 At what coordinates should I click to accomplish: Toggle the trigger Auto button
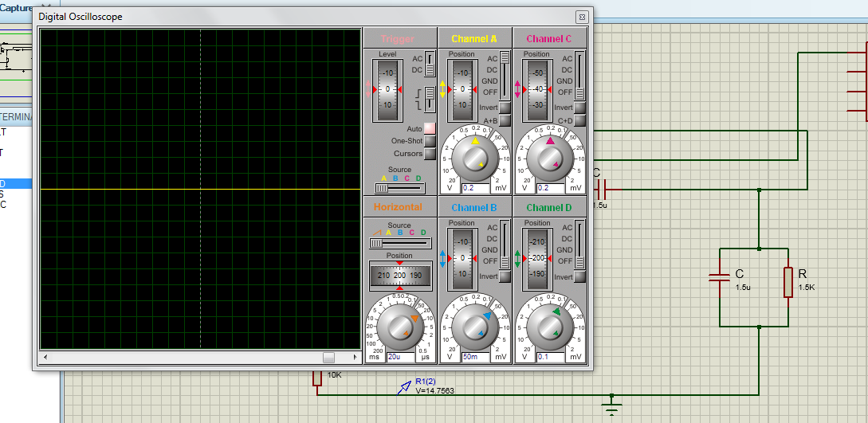pos(430,128)
